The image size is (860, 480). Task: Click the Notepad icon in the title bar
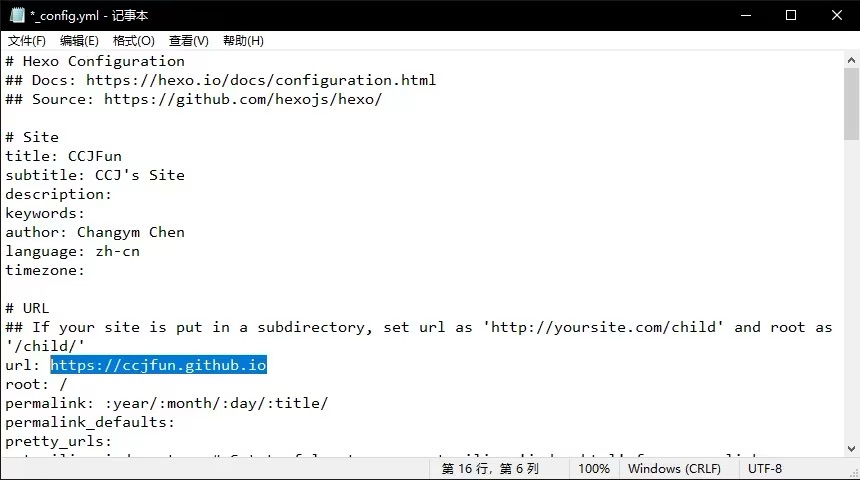tap(16, 15)
